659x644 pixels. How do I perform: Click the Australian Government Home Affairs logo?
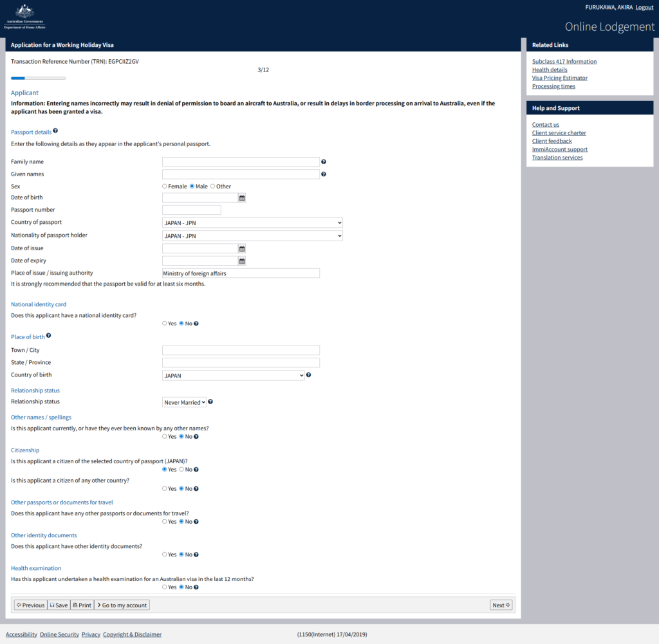(x=25, y=17)
